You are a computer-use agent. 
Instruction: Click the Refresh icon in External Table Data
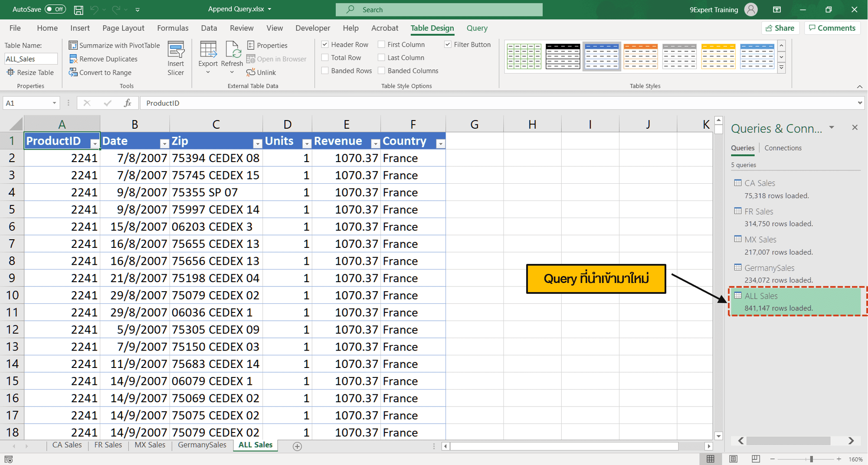click(x=232, y=54)
